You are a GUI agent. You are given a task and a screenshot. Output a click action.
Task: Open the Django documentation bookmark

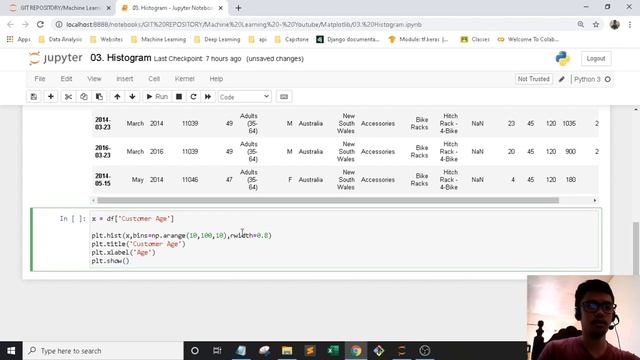(x=348, y=39)
